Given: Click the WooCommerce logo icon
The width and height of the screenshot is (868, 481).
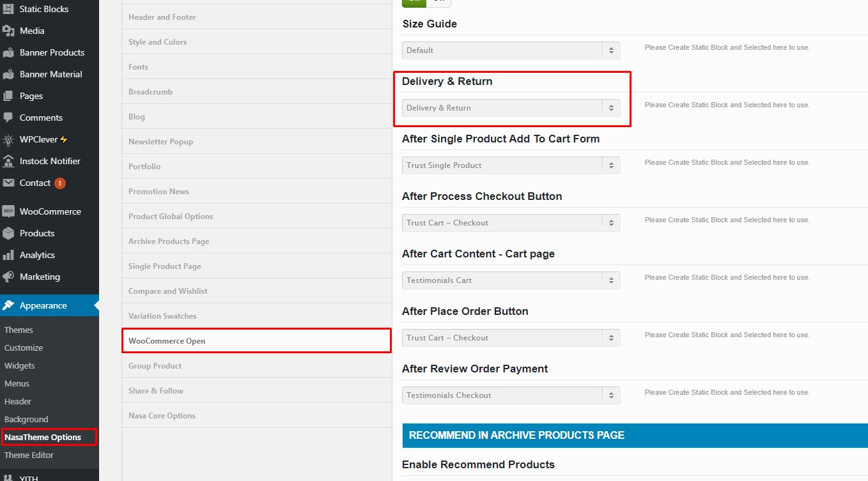Looking at the screenshot, I should coord(8,211).
